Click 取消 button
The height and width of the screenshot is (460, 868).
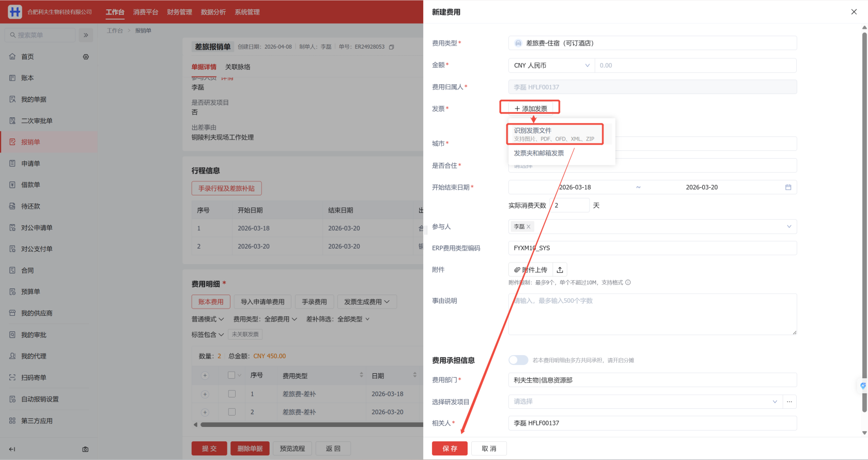[489, 448]
